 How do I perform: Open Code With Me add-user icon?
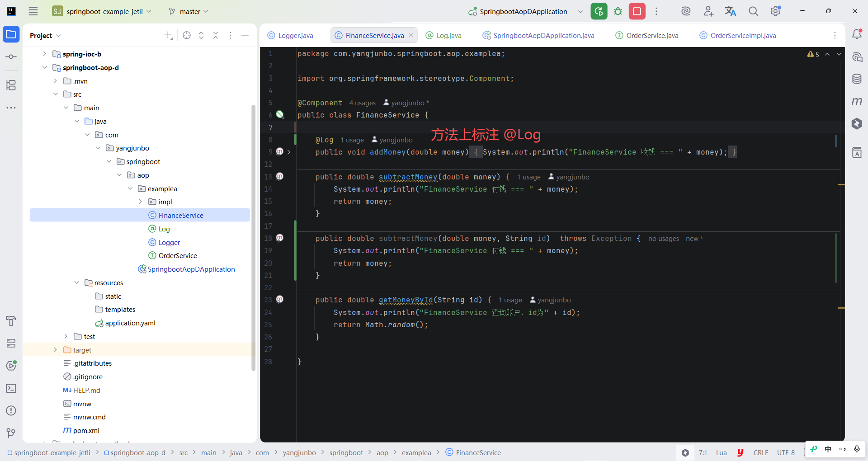(708, 11)
